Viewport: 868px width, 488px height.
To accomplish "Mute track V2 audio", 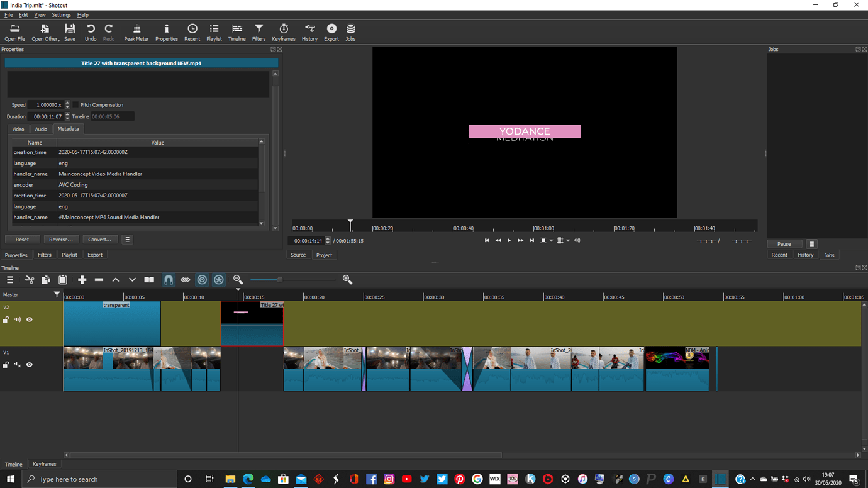I will pos(18,319).
